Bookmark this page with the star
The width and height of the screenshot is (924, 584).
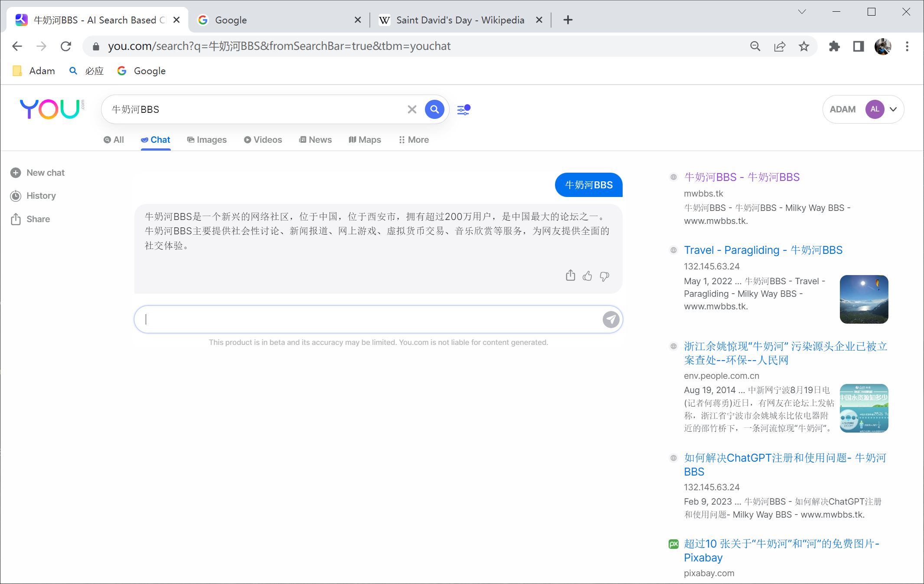coord(804,46)
